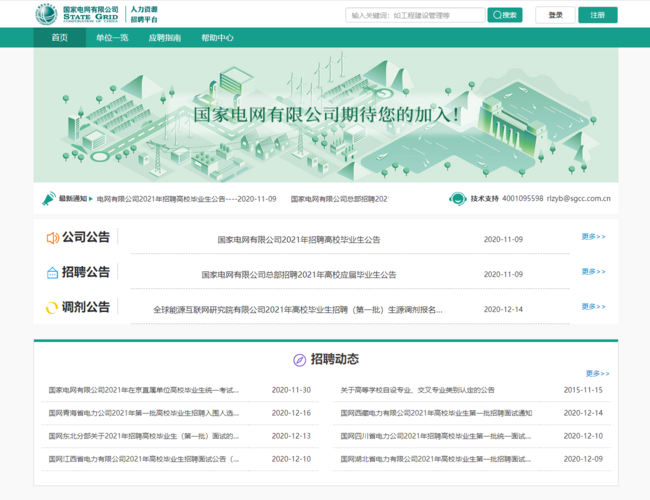
Task: Click the 调剂公告 heading
Action: click(x=86, y=307)
